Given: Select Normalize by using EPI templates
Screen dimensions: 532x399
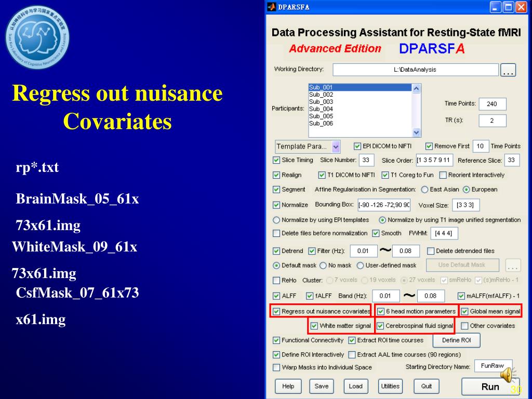Looking at the screenshot, I should pyautogui.click(x=276, y=220).
